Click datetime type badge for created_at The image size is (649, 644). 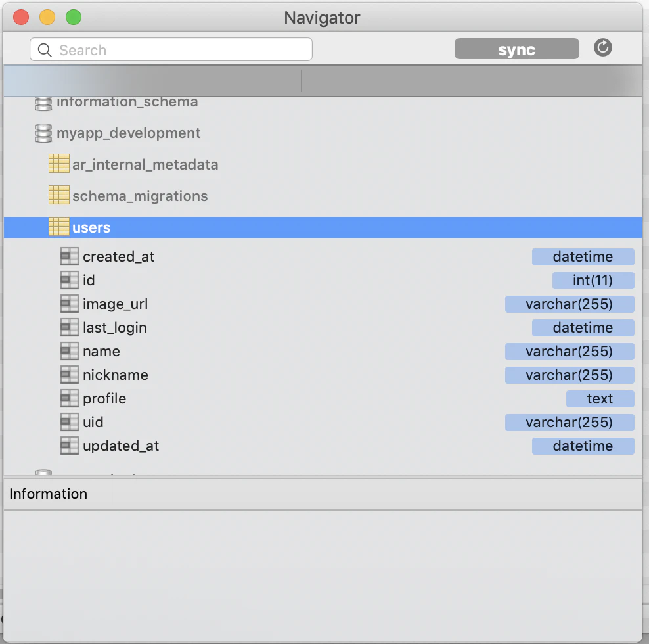[583, 257]
